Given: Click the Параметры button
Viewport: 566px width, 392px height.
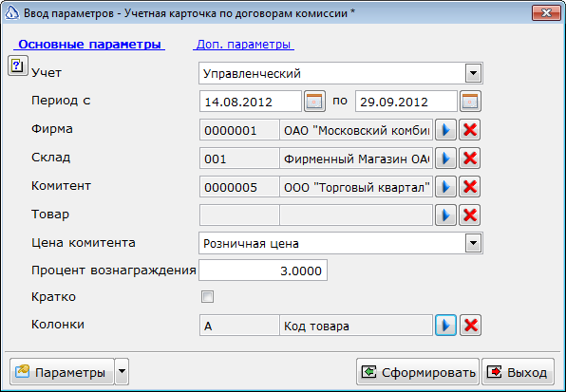Looking at the screenshot, I should tap(62, 371).
